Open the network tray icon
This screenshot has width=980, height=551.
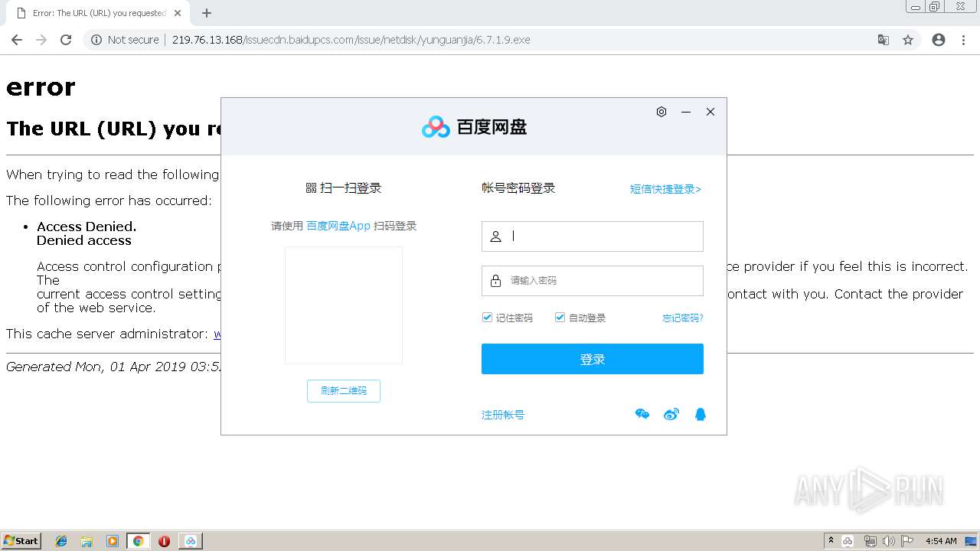click(870, 541)
